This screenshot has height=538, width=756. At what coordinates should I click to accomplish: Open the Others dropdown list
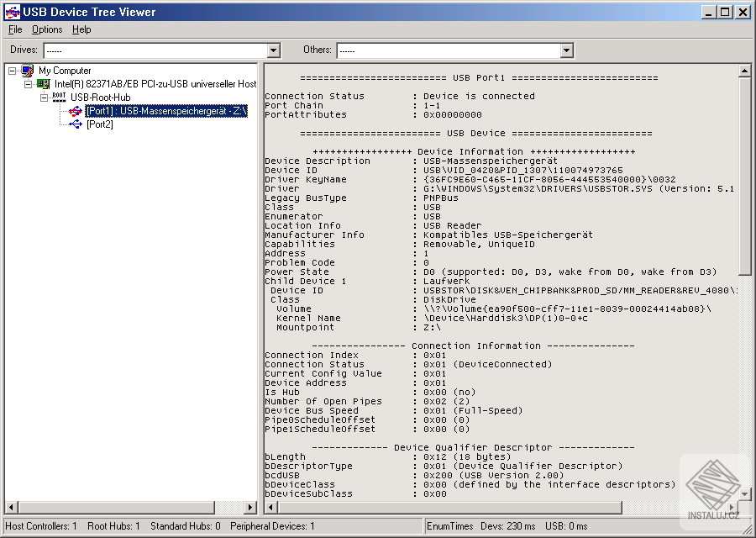point(566,50)
